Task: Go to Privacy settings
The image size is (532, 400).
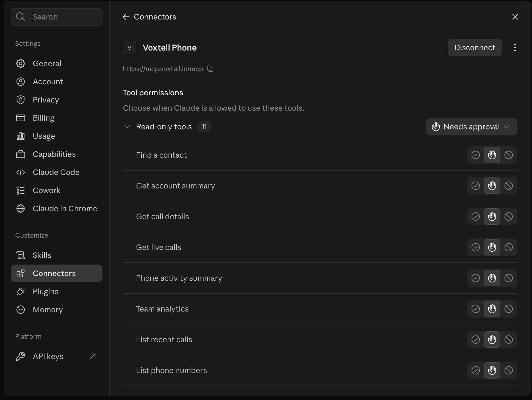Action: tap(57, 100)
